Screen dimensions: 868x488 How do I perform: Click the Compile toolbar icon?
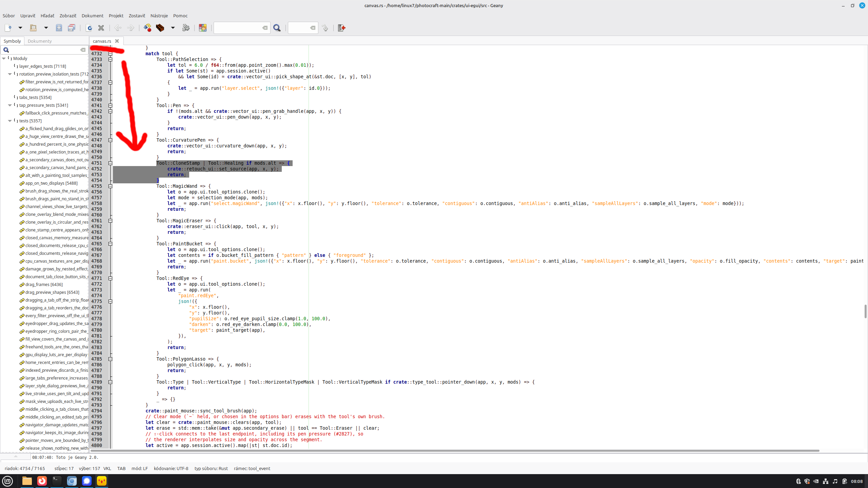(147, 28)
